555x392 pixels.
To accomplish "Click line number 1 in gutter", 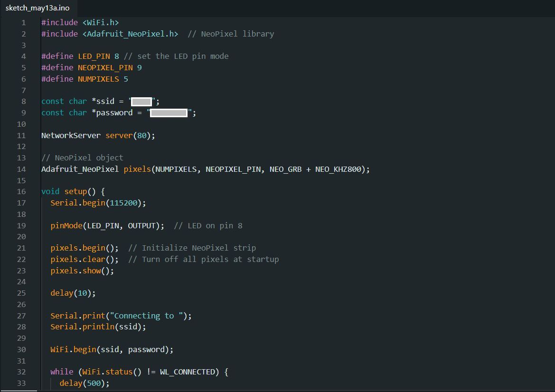I will point(24,23).
